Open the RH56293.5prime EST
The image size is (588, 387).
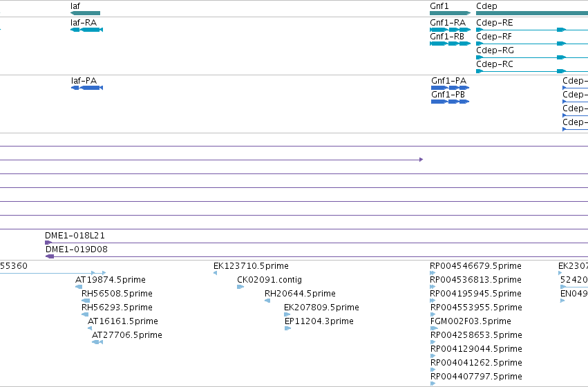[85, 314]
